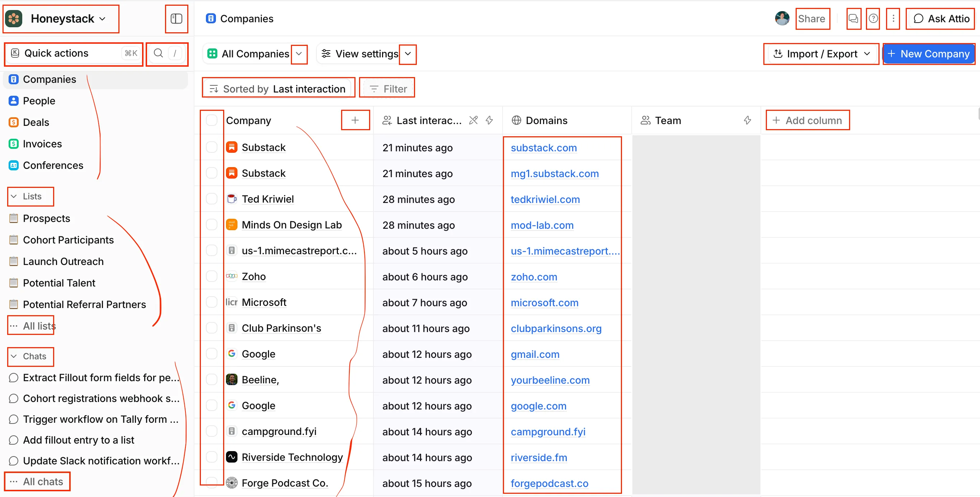The width and height of the screenshot is (980, 497).
Task: Click plus icon beside Company column header
Action: pyautogui.click(x=355, y=120)
